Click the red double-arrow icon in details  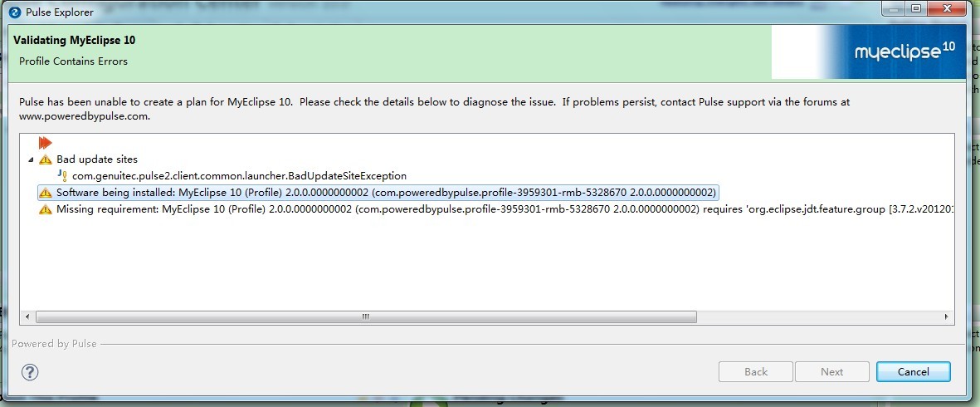click(x=45, y=143)
